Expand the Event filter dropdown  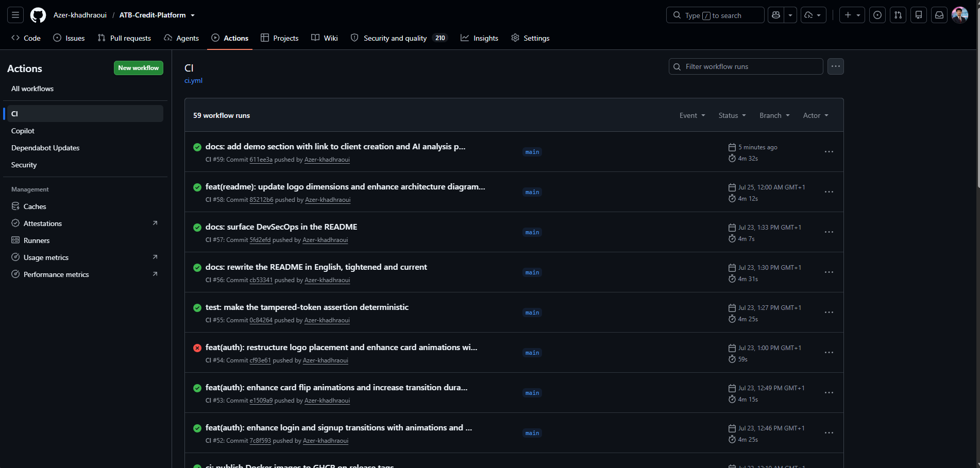click(x=692, y=115)
